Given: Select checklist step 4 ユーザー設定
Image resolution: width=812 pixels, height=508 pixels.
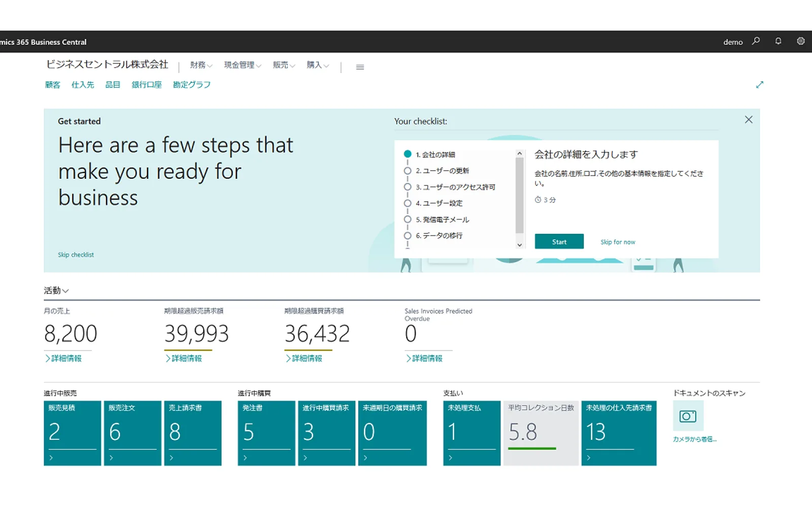Looking at the screenshot, I should [439, 203].
